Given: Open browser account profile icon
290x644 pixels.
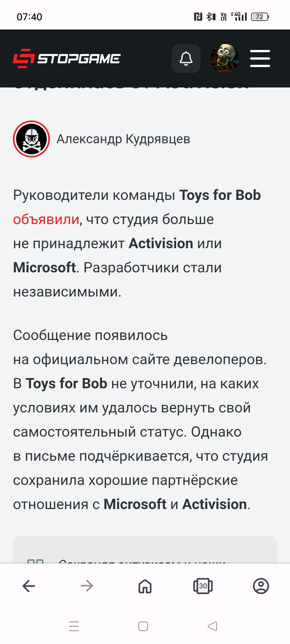Looking at the screenshot, I should coord(261,586).
